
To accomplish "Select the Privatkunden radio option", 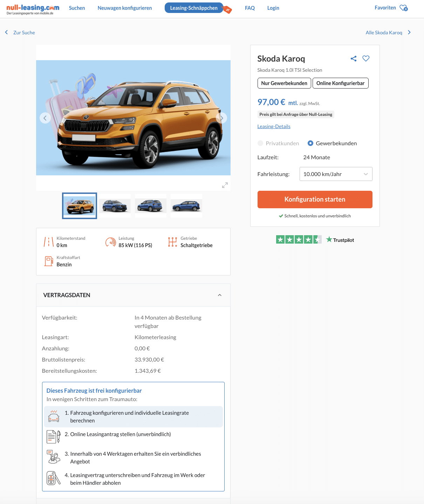I will [x=260, y=143].
